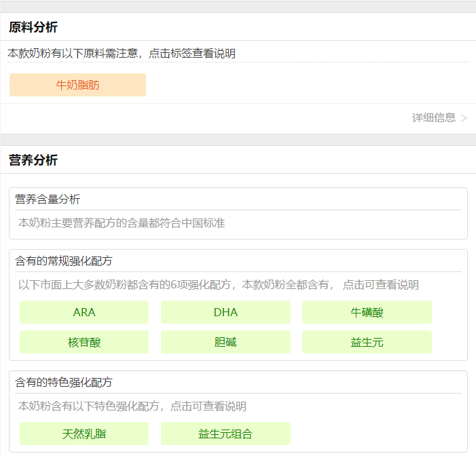Select the standalone 益生元 tag
This screenshot has width=476, height=458.
pos(367,342)
